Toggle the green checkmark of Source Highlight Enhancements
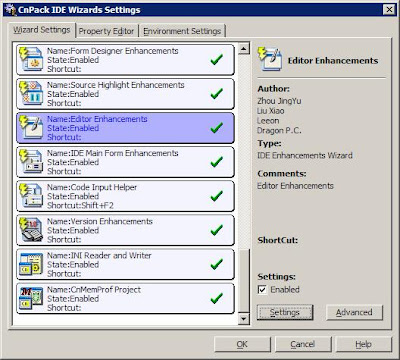Image resolution: width=400 pixels, height=360 pixels. [217, 94]
